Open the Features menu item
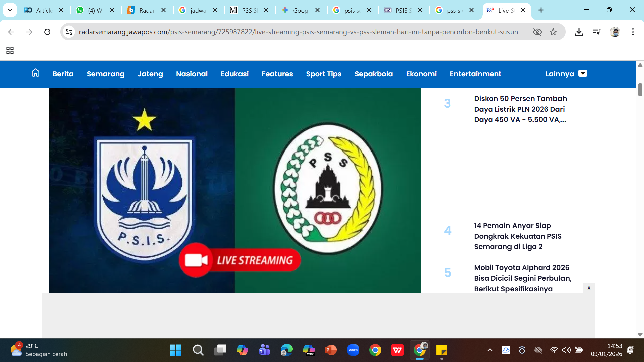Image resolution: width=644 pixels, height=362 pixels. pos(277,74)
